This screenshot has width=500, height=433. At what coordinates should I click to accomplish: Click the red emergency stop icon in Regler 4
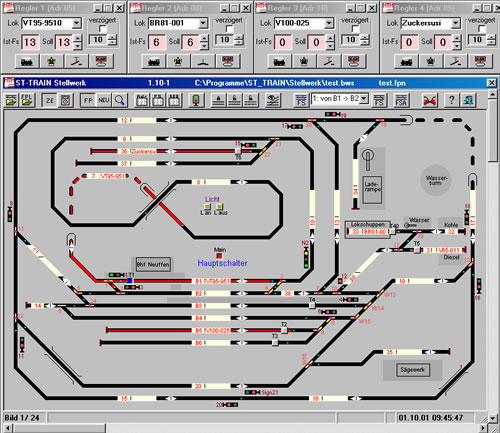pos(480,62)
